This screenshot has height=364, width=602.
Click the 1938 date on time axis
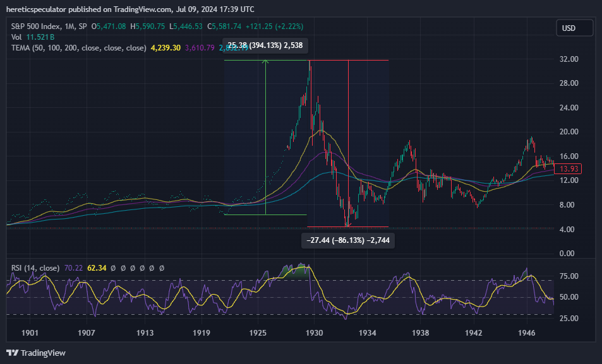click(421, 333)
